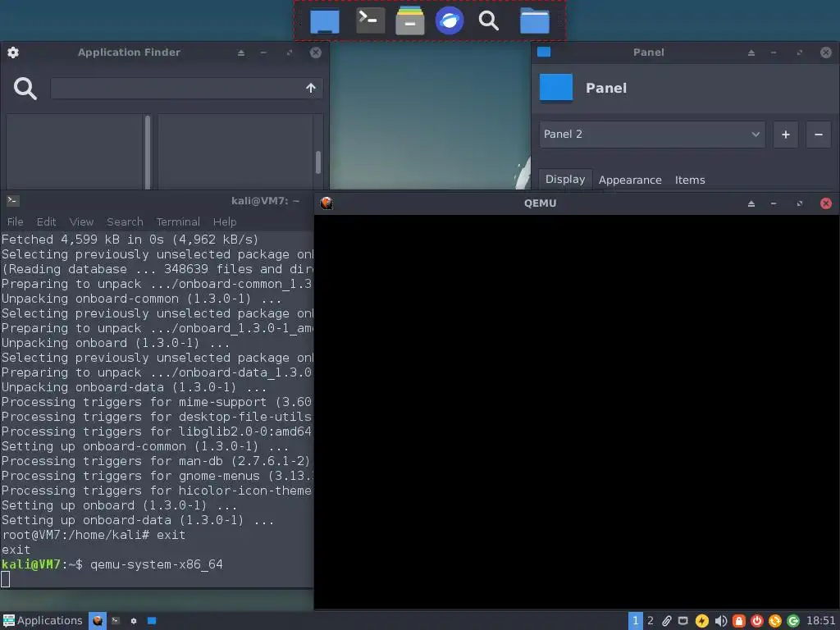Open the terminal Edit menu
Screen dimensions: 840x630
(x=46, y=221)
